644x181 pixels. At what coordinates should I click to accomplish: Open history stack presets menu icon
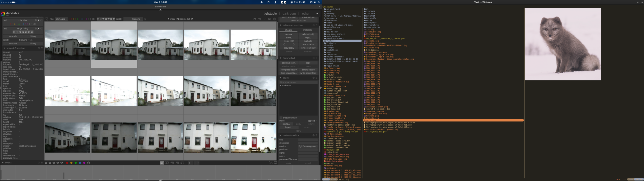(316, 58)
